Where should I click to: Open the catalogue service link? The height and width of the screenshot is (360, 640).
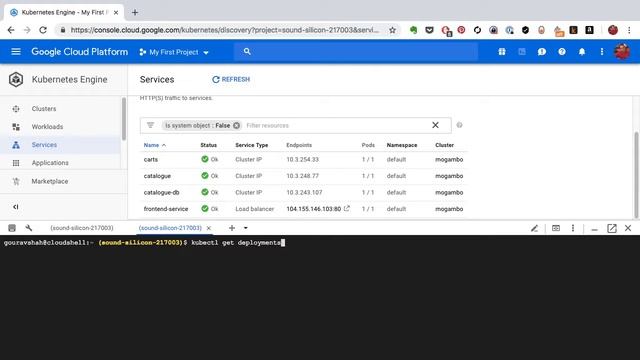pyautogui.click(x=157, y=176)
